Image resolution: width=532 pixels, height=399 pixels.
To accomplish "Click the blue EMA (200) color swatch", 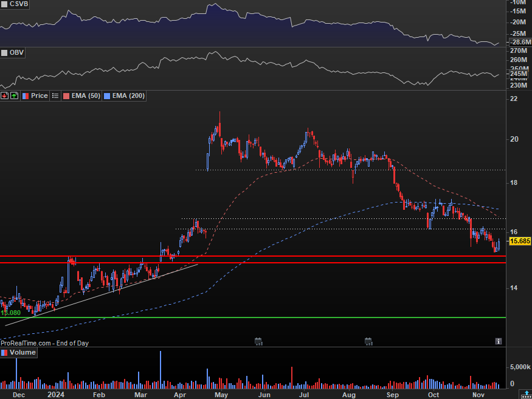I will point(107,96).
